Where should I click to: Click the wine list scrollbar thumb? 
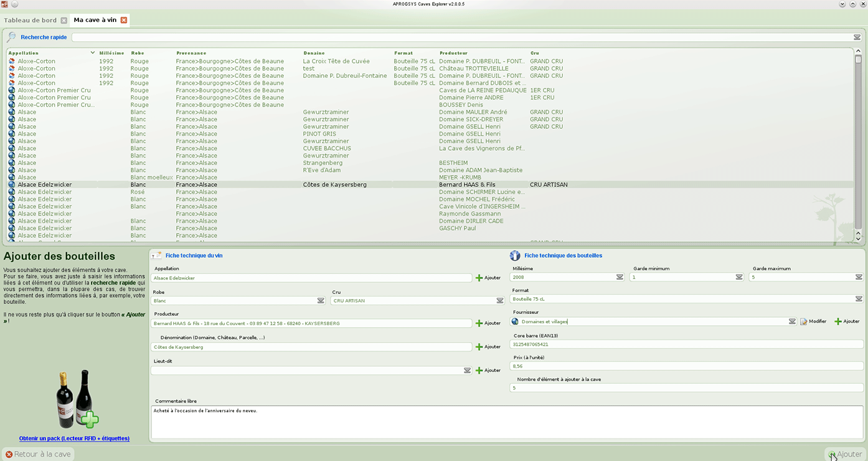point(858,60)
